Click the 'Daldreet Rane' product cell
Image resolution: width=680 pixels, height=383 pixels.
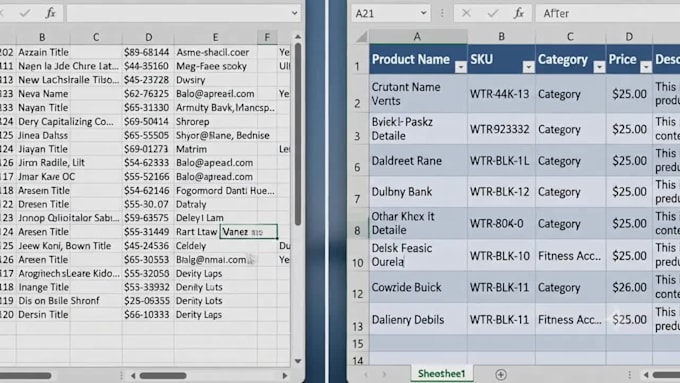tap(418, 160)
